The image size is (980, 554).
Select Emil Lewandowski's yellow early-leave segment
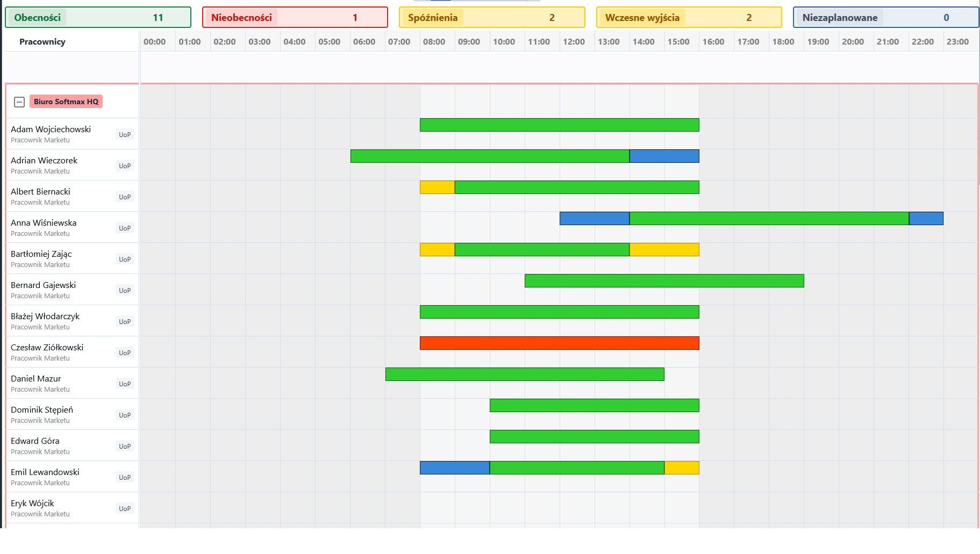point(682,467)
